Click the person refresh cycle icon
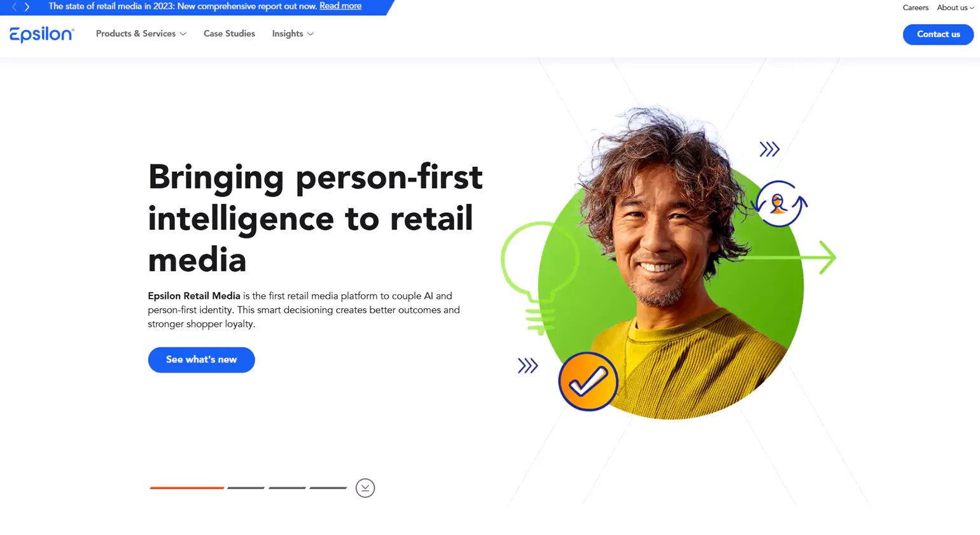Image resolution: width=980 pixels, height=535 pixels. (x=779, y=204)
